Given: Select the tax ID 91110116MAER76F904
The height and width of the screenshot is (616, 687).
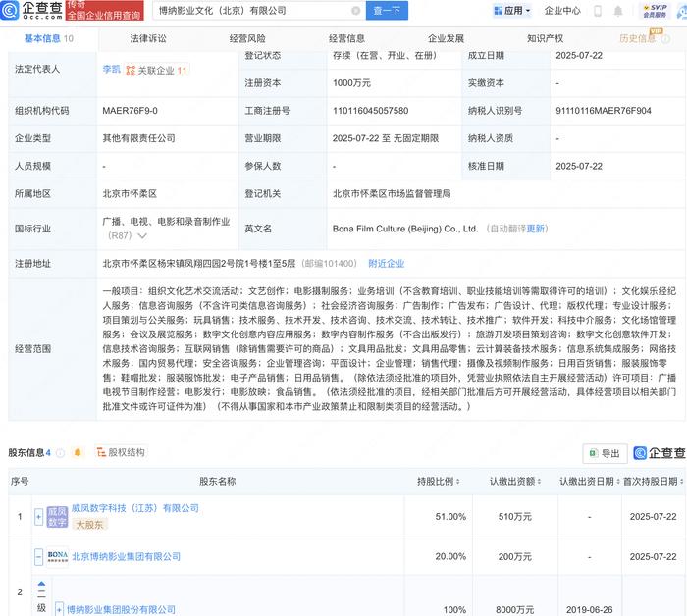Looking at the screenshot, I should (604, 111).
